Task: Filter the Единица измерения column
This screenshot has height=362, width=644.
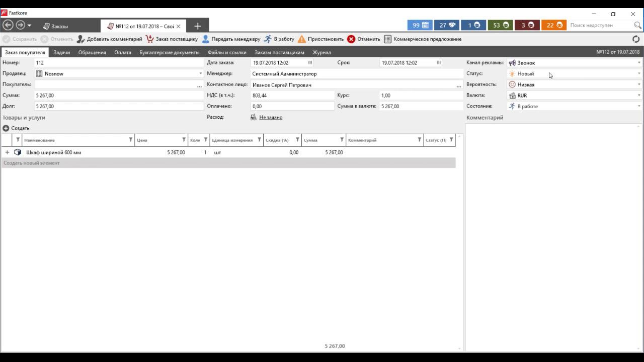Action: click(260, 140)
